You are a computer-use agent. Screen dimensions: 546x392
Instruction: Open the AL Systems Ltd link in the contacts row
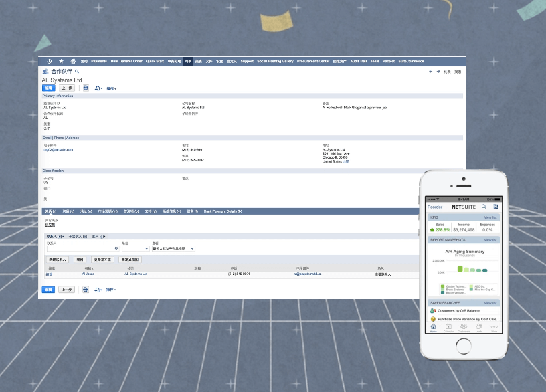(136, 274)
